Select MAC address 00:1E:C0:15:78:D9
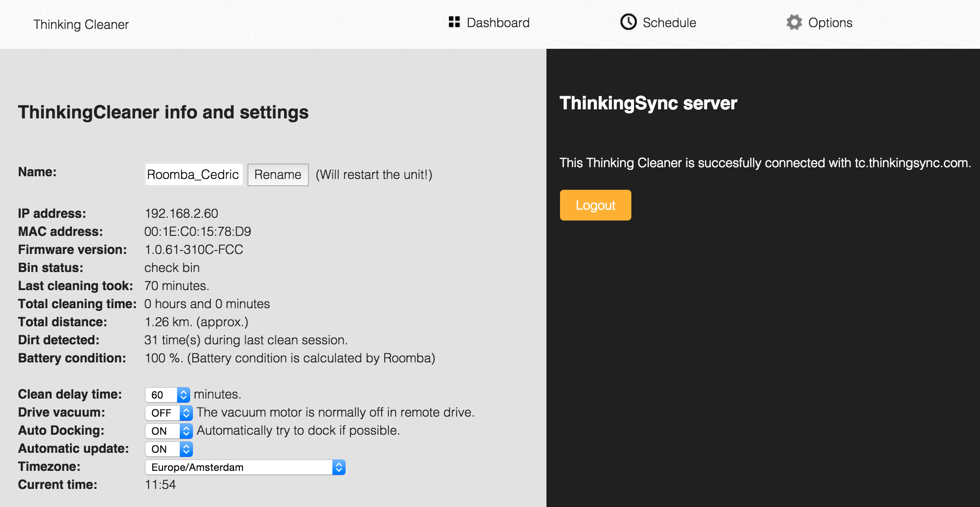Viewport: 980px width, 507px height. click(x=198, y=231)
